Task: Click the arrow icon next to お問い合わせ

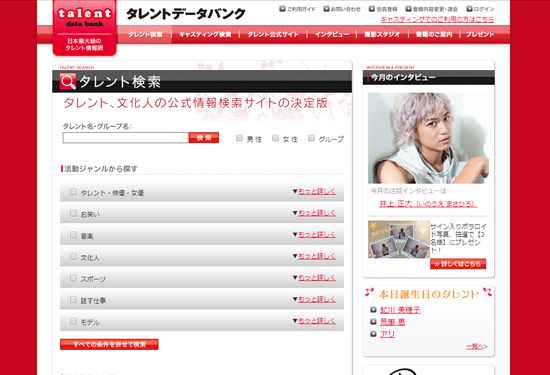Action: (x=326, y=9)
